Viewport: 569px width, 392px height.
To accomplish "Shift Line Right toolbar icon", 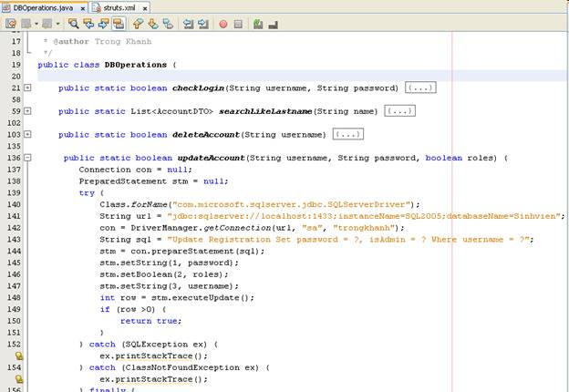I will click(203, 24).
